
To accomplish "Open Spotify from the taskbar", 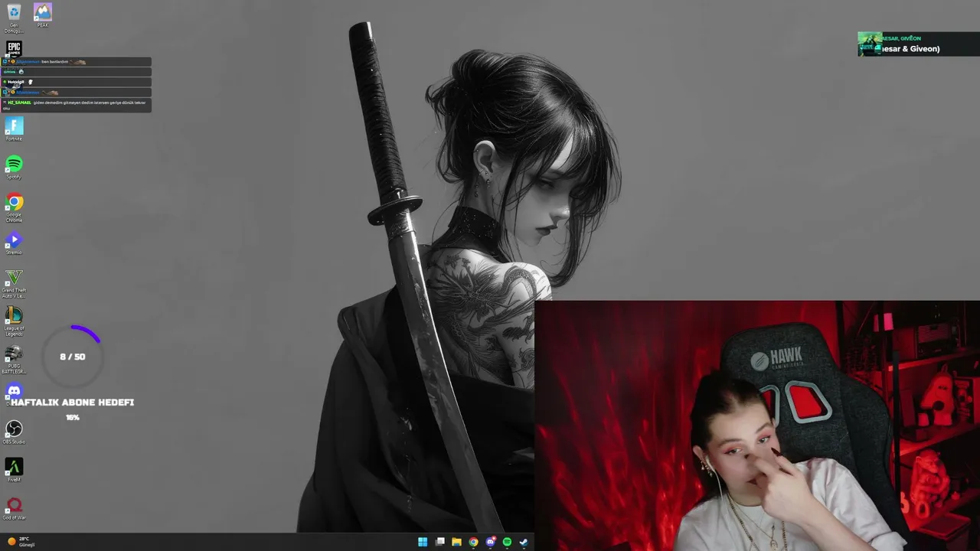I will coord(507,542).
